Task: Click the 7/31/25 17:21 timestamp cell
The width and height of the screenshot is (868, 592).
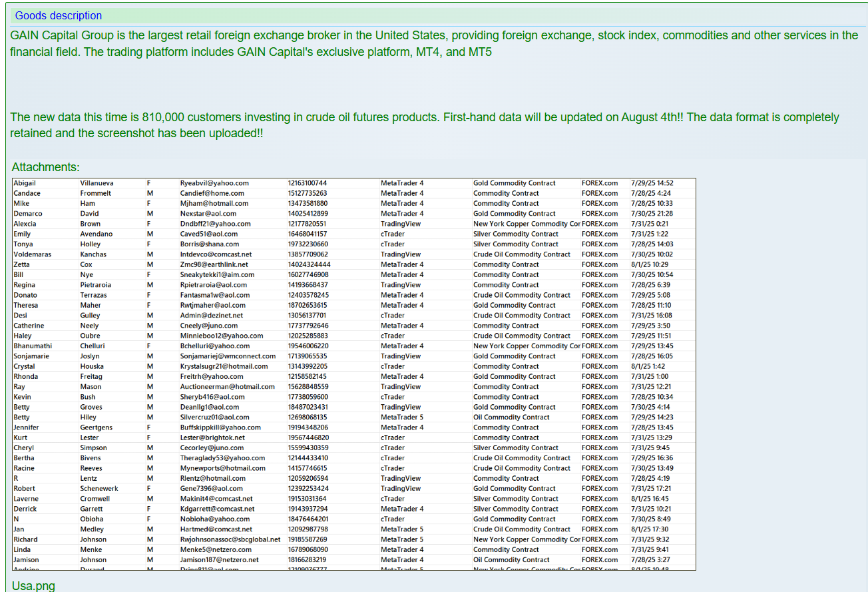Action: click(x=652, y=489)
